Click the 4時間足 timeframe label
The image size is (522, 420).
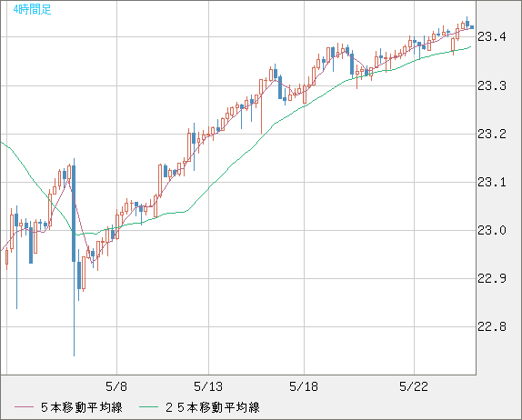[33, 9]
